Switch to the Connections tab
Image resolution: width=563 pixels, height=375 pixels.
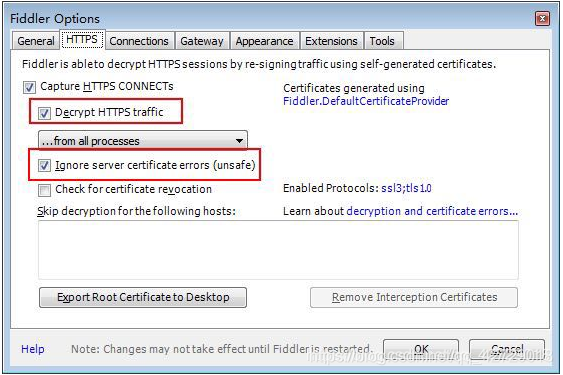pyautogui.click(x=139, y=41)
